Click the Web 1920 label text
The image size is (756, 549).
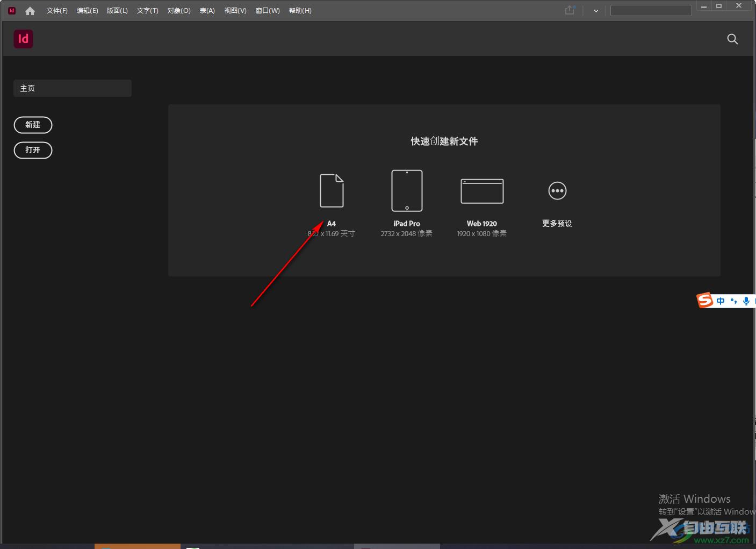pos(482,224)
